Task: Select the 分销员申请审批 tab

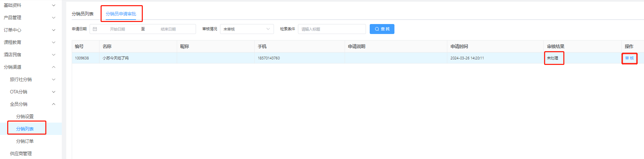Action: click(121, 14)
